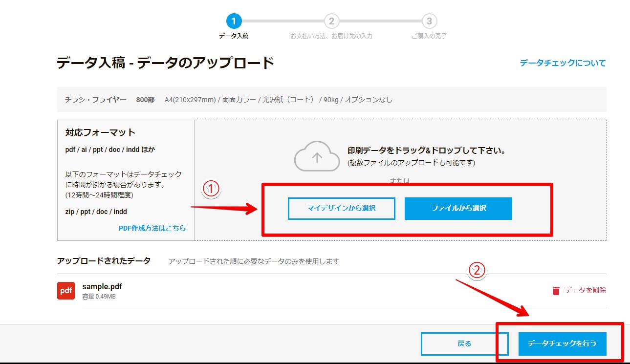Click the step 2 circle icon

coord(331,21)
